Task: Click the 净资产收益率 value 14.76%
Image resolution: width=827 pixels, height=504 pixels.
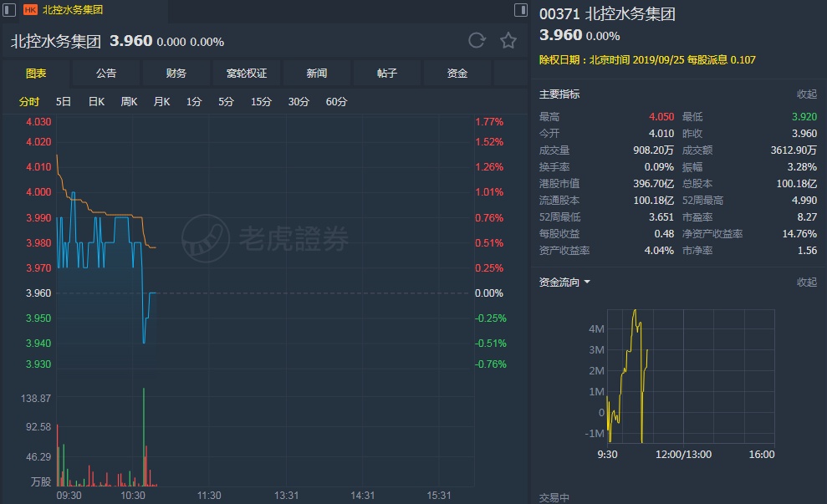Action: pos(799,233)
